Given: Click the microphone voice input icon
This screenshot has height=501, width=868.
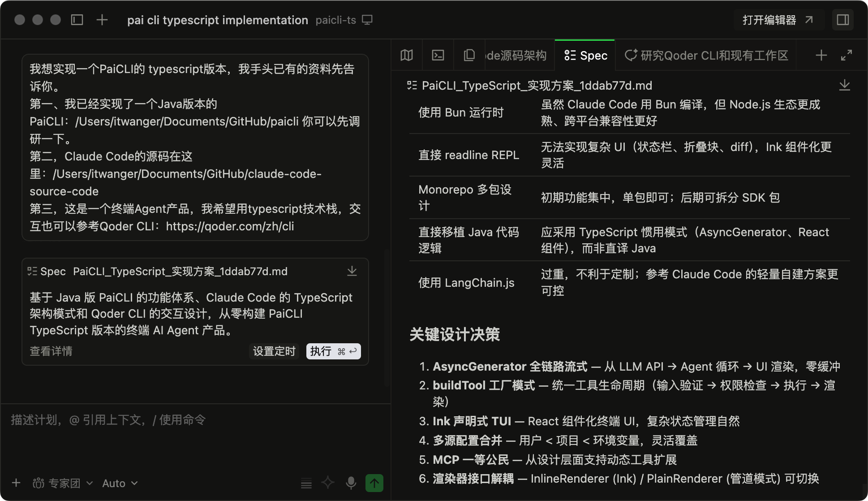Looking at the screenshot, I should coord(351,483).
